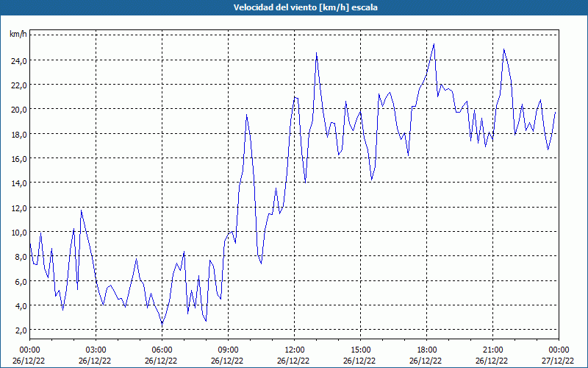
Task: Click the '22,0' y-axis label
Action: (19, 85)
